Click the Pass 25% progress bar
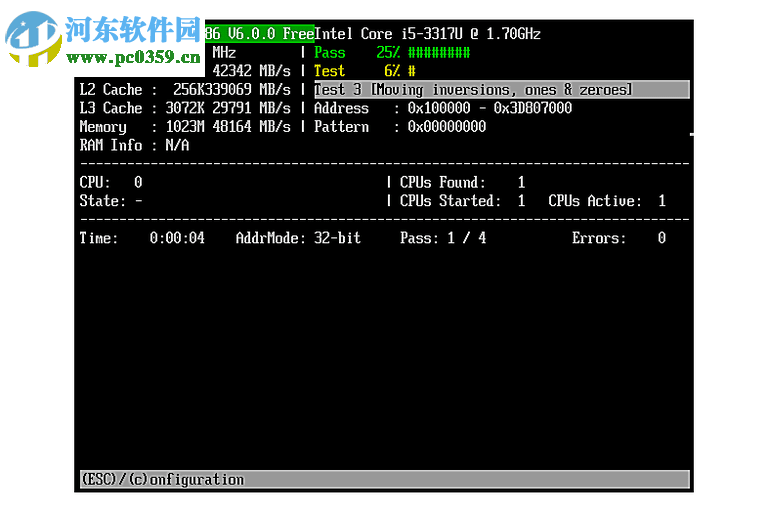This screenshot has width=768, height=512. 392,52
